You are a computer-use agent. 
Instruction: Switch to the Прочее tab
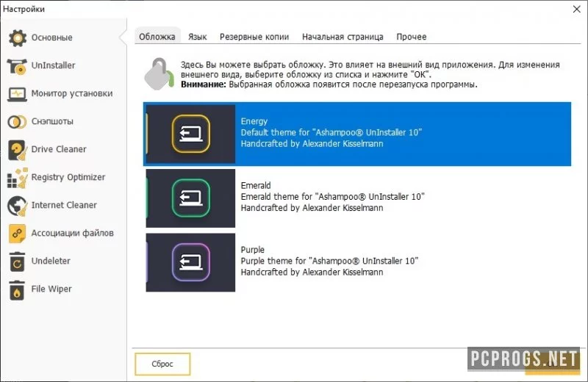coord(412,37)
